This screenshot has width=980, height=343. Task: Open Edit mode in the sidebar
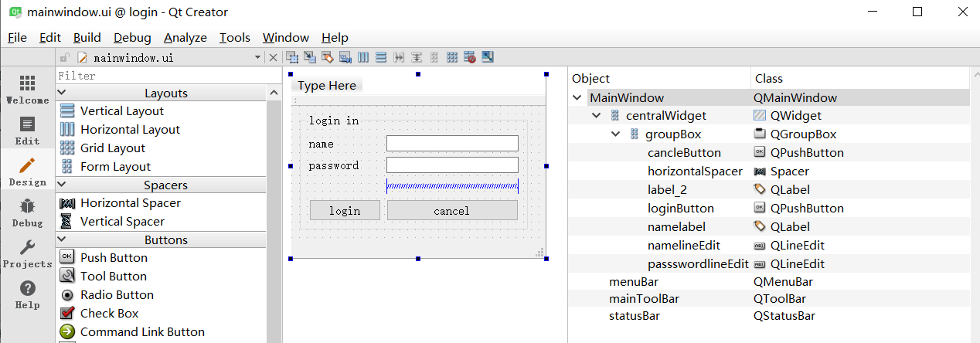tap(27, 130)
